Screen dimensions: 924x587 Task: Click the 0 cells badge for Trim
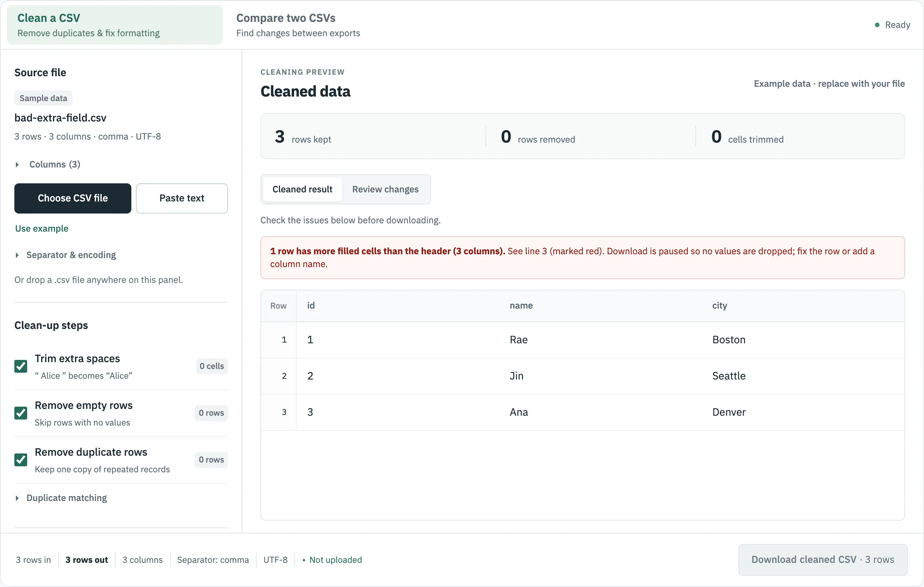point(212,366)
